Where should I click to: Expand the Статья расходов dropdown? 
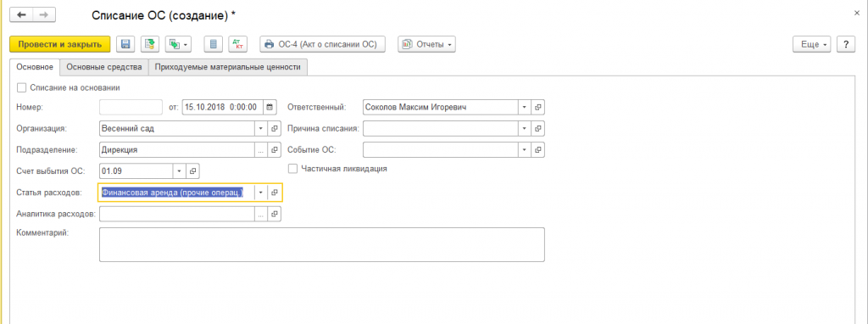261,193
